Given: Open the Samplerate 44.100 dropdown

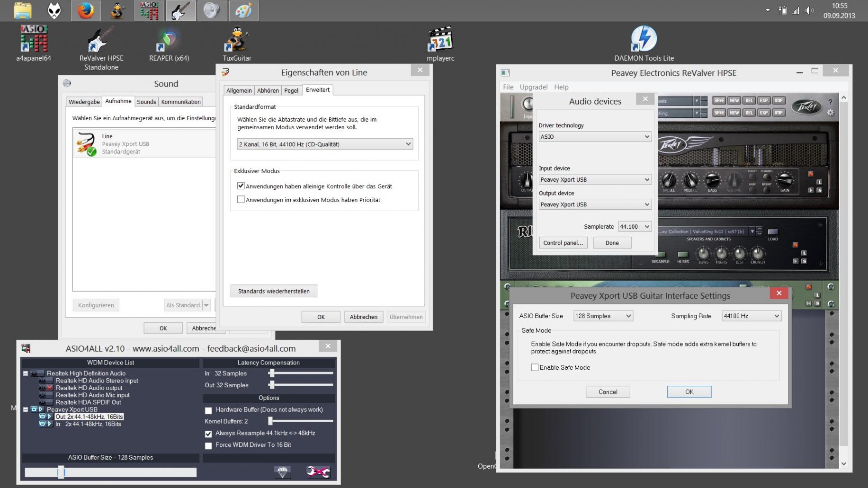Looking at the screenshot, I should [635, 227].
